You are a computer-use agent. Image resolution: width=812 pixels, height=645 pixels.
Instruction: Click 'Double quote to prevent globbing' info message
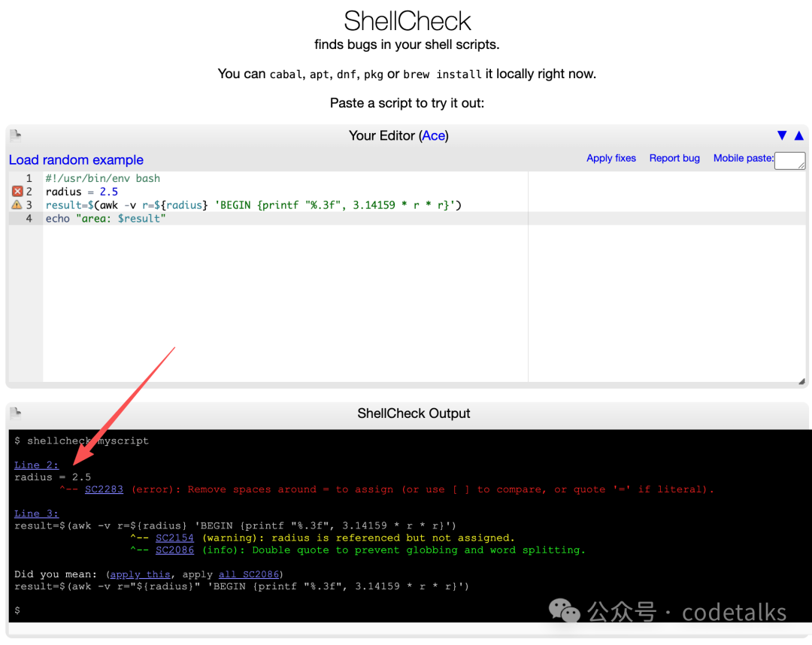coord(393,550)
